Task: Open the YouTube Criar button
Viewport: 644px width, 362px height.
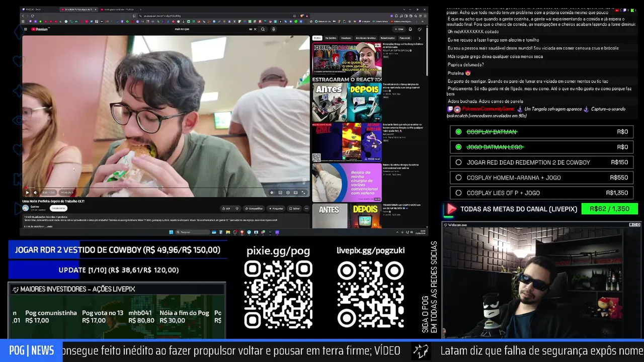Action: click(x=400, y=29)
